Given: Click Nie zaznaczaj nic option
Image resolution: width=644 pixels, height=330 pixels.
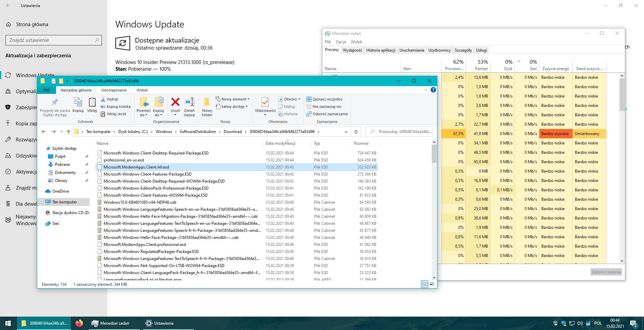Looking at the screenshot, I should [x=324, y=107].
